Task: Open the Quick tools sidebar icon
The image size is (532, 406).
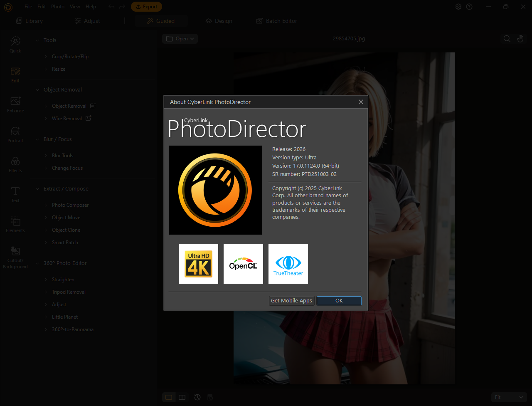Action: click(15, 45)
